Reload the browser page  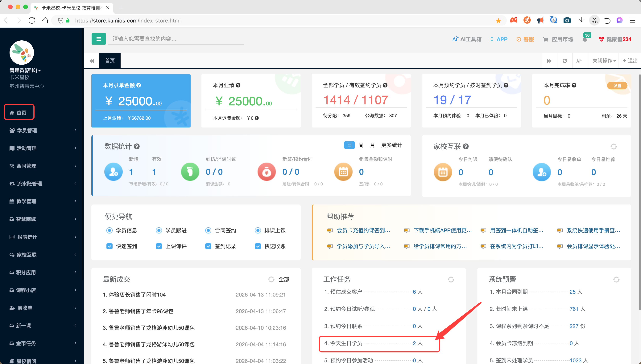[x=32, y=21]
